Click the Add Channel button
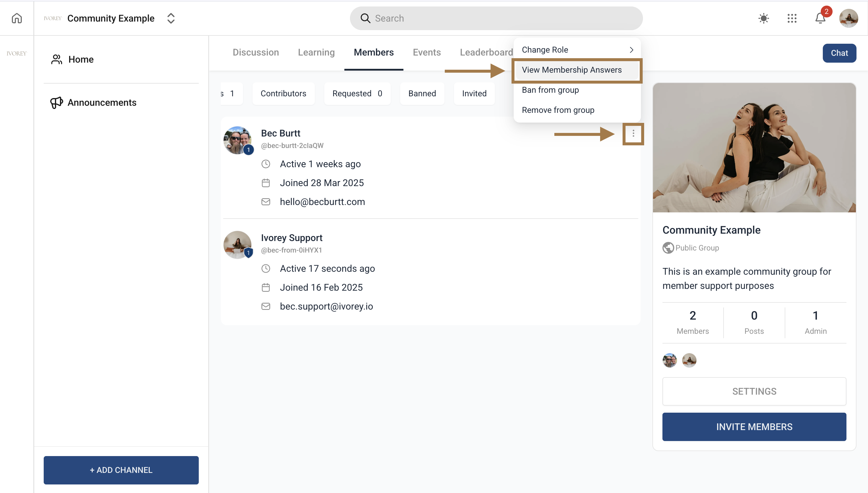Image resolution: width=868 pixels, height=493 pixels. 121,470
